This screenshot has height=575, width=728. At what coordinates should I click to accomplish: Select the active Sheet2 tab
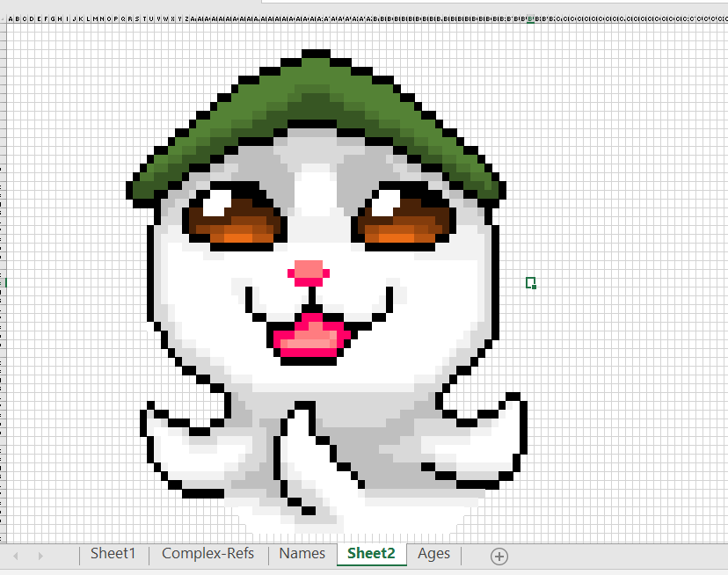(x=371, y=554)
